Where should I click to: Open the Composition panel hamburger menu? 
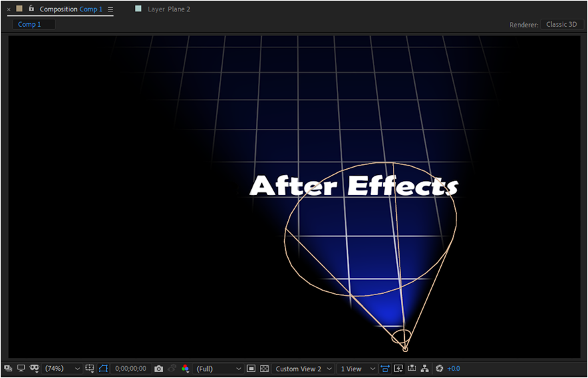click(x=110, y=9)
